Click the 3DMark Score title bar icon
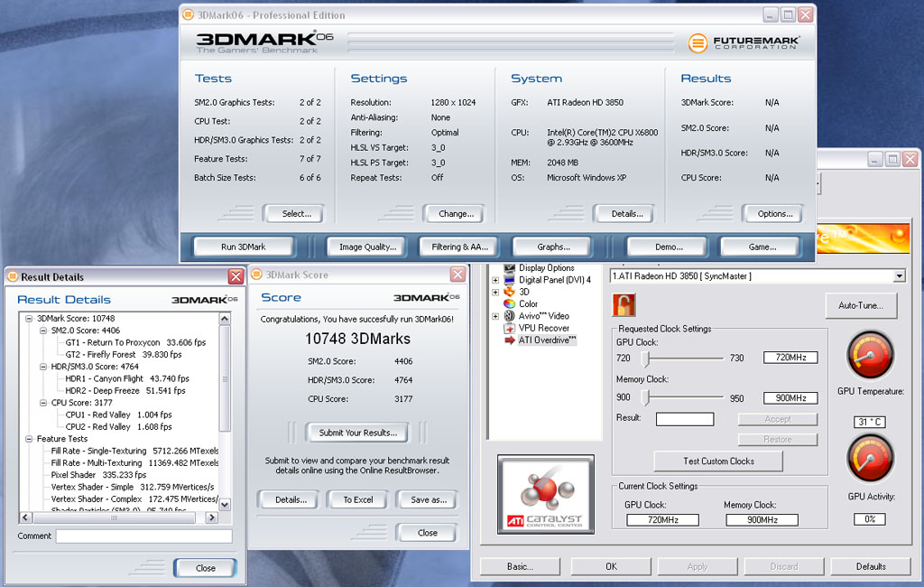This screenshot has width=924, height=587. [x=256, y=275]
